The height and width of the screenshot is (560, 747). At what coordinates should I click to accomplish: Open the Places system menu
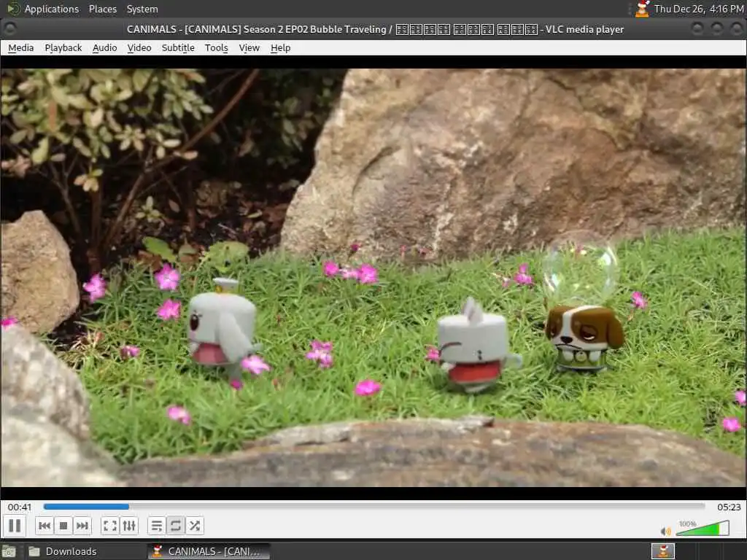(x=103, y=9)
